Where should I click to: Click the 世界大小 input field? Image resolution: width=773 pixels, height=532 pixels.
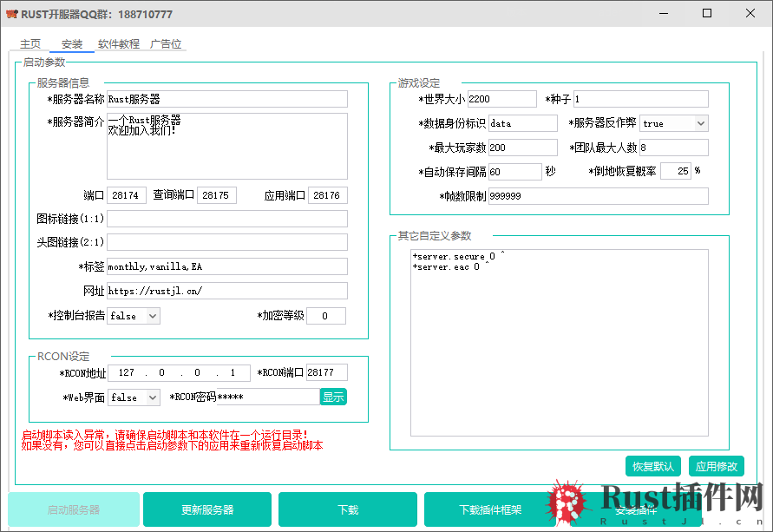(x=501, y=99)
